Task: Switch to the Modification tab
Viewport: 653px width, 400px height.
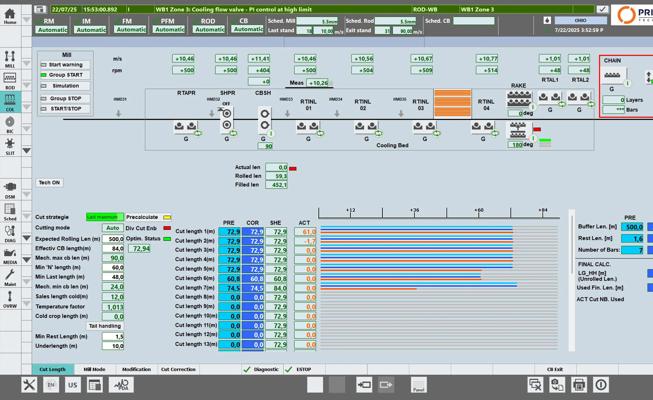Action: (136, 369)
